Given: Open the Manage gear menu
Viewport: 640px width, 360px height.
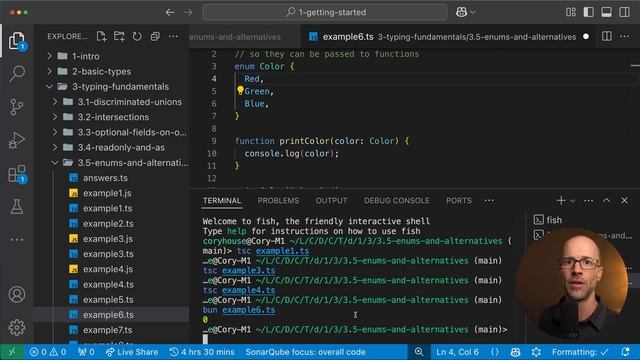Looking at the screenshot, I should (x=17, y=327).
